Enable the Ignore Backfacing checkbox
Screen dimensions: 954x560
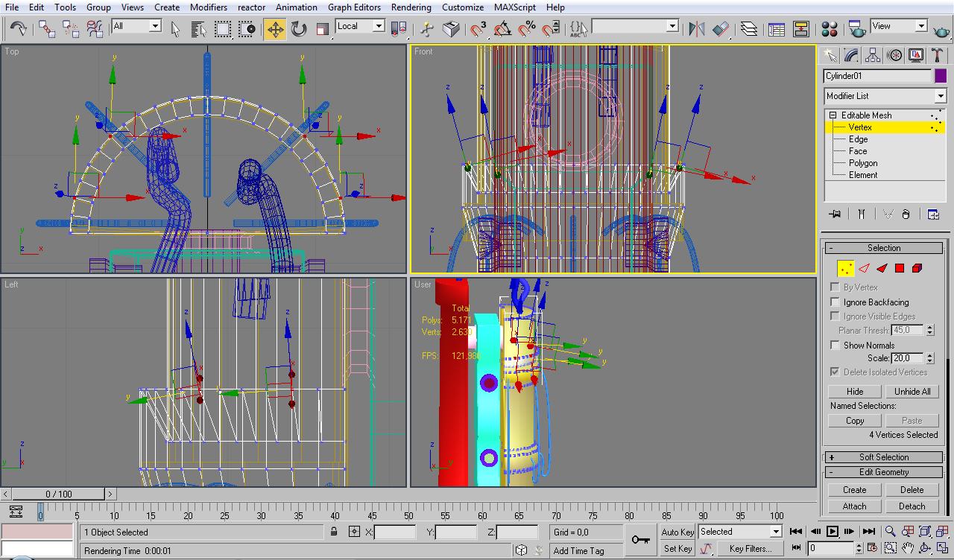pyautogui.click(x=835, y=302)
